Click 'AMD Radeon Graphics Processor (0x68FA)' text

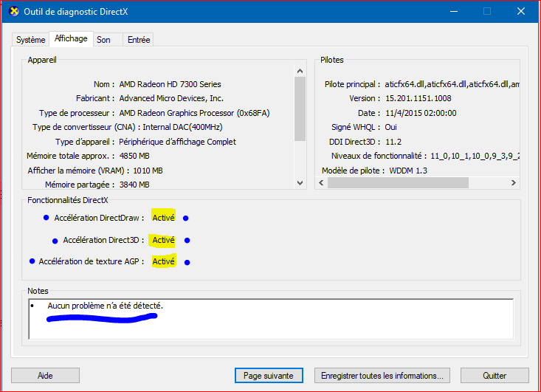[194, 113]
